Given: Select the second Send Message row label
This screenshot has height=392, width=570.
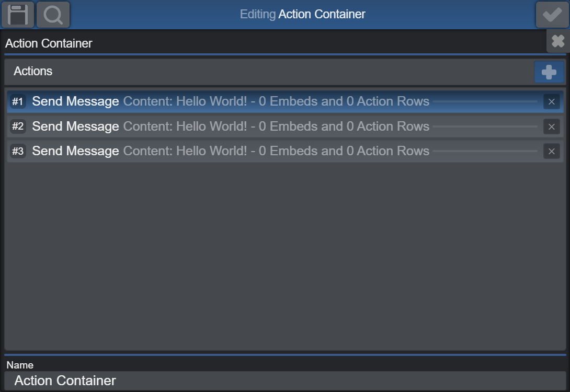Looking at the screenshot, I should 75,126.
